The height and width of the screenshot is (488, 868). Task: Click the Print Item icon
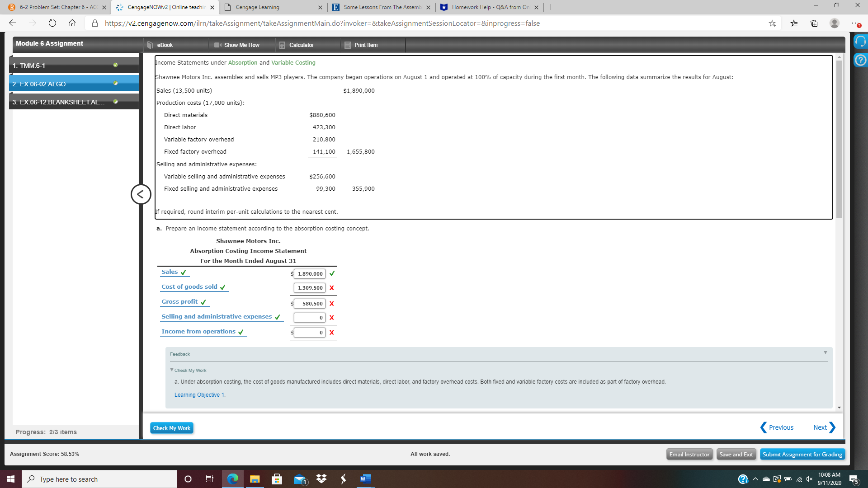tap(348, 45)
